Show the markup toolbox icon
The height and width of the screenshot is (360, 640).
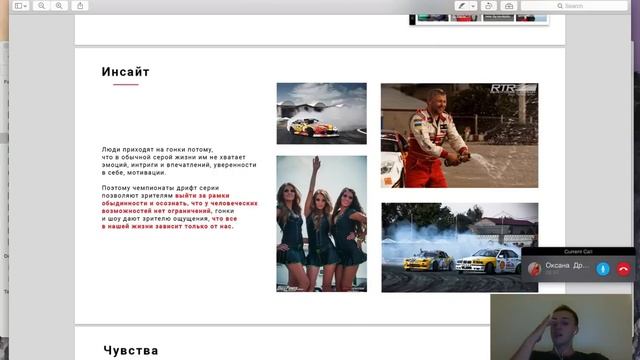tap(509, 6)
